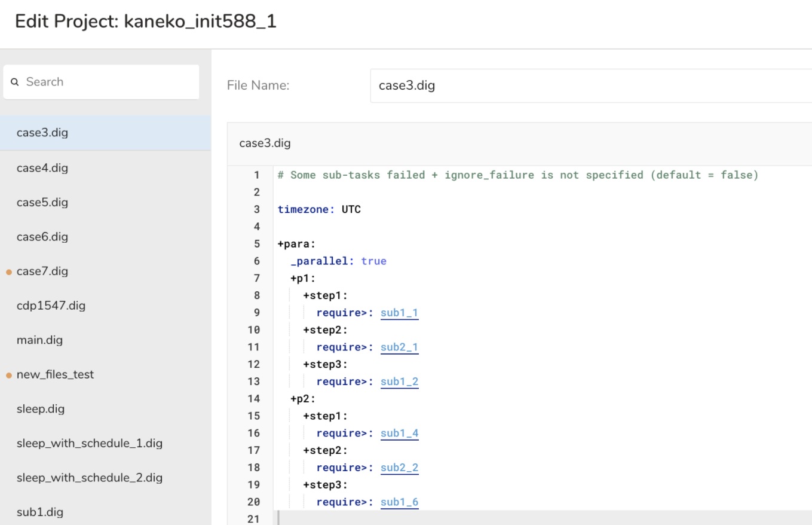Follow the sub1_1 require link
812x525 pixels.
[x=399, y=313]
